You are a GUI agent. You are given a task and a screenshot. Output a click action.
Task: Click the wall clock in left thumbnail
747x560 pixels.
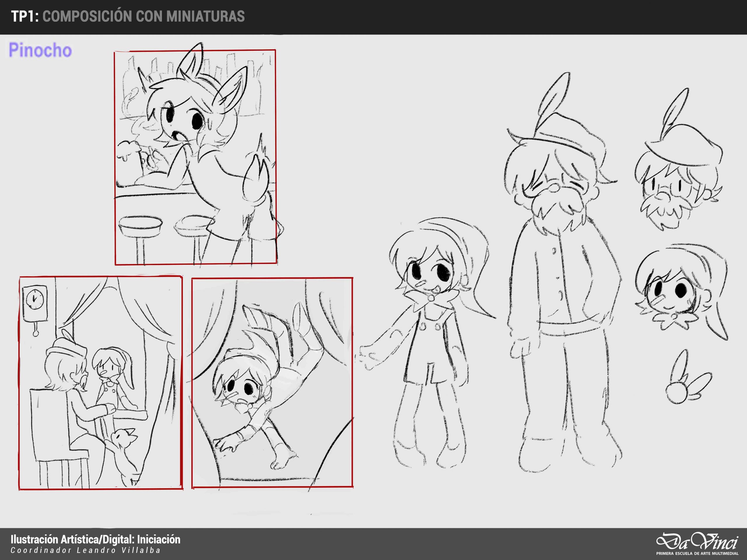(34, 301)
